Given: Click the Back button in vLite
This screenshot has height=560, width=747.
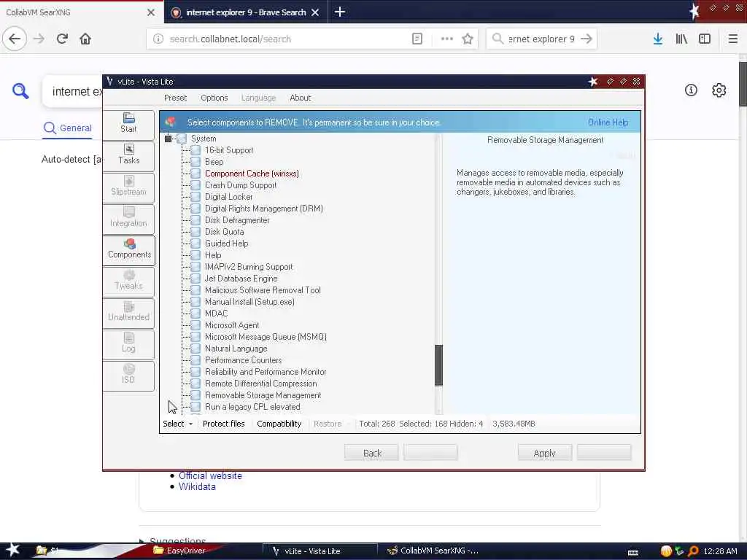Looking at the screenshot, I should (x=371, y=453).
